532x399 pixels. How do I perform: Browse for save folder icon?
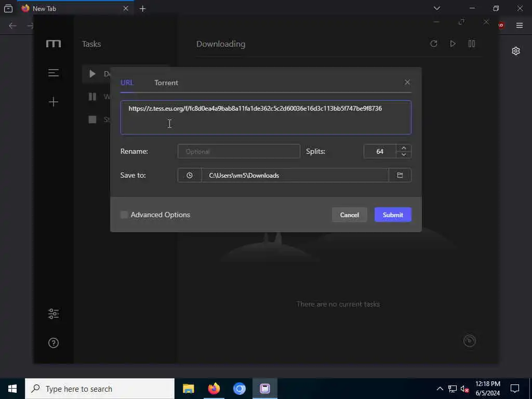(400, 176)
